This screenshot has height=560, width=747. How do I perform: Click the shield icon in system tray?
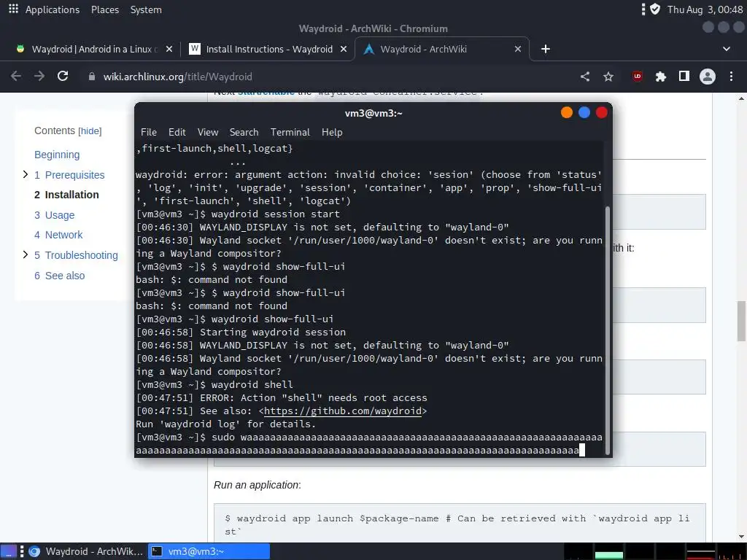tap(655, 9)
